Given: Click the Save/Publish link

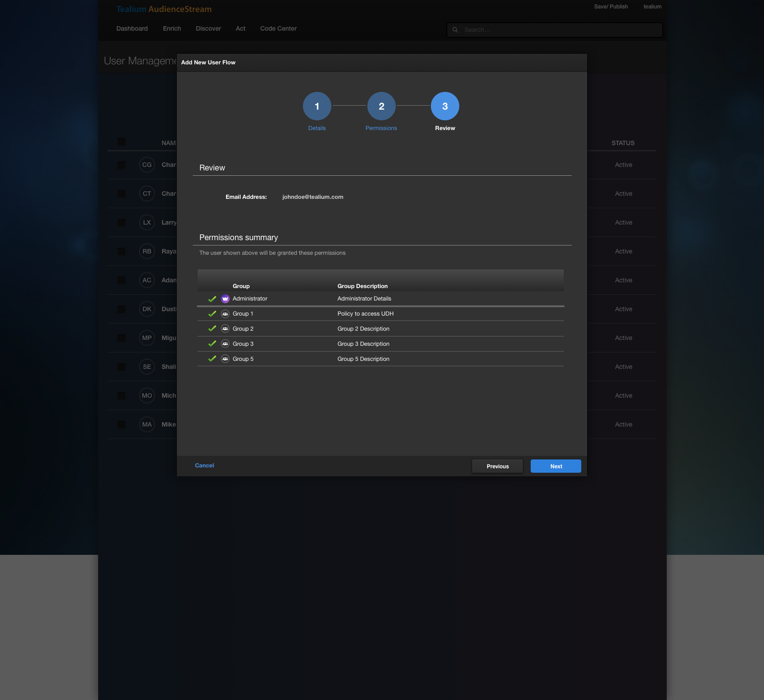Looking at the screenshot, I should point(611,7).
